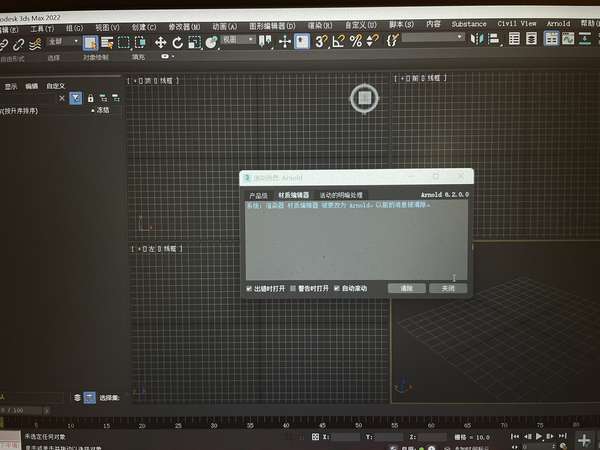Open the reference coordinate system dropdown 视图
This screenshot has height=450, width=600.
pyautogui.click(x=238, y=39)
